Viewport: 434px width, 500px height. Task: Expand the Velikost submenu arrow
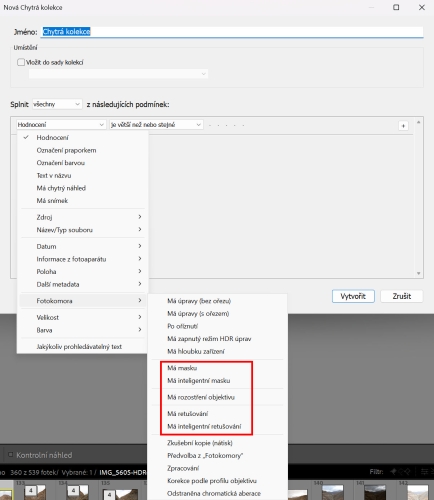140,317
